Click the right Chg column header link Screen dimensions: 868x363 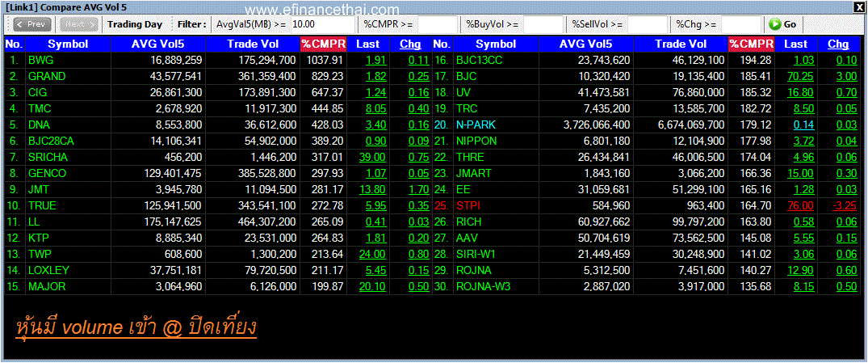pos(838,44)
